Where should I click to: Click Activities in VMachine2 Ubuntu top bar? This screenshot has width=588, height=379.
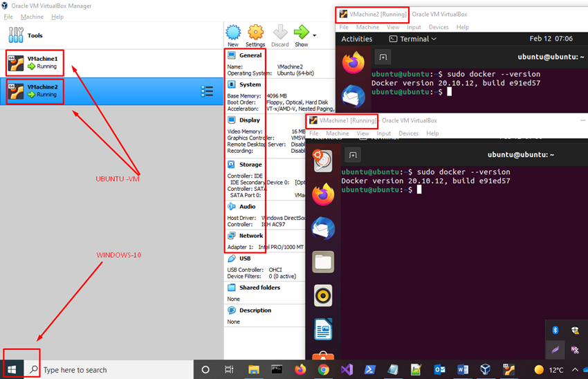click(x=357, y=39)
